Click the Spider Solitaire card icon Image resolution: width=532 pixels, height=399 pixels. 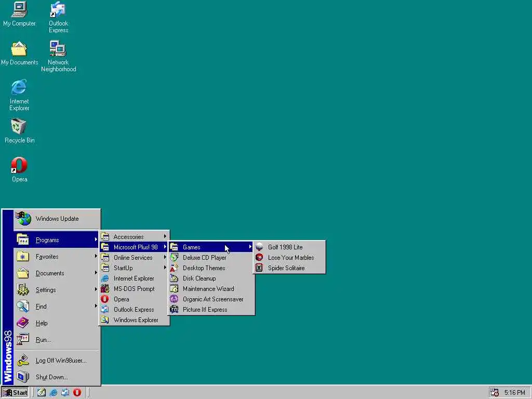[x=259, y=268]
